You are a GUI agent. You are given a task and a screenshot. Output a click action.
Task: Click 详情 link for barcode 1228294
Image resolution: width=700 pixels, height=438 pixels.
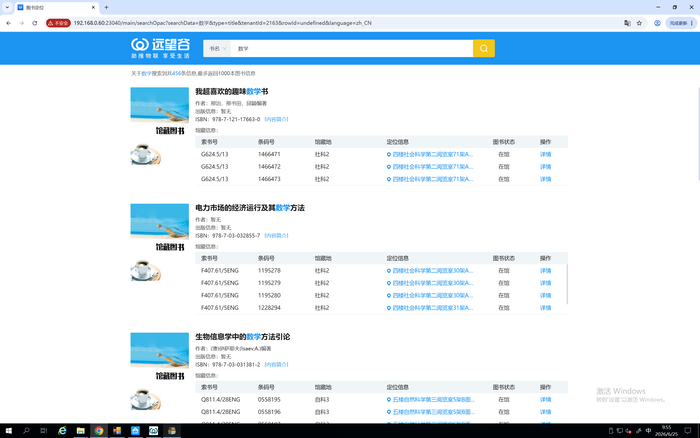point(546,308)
